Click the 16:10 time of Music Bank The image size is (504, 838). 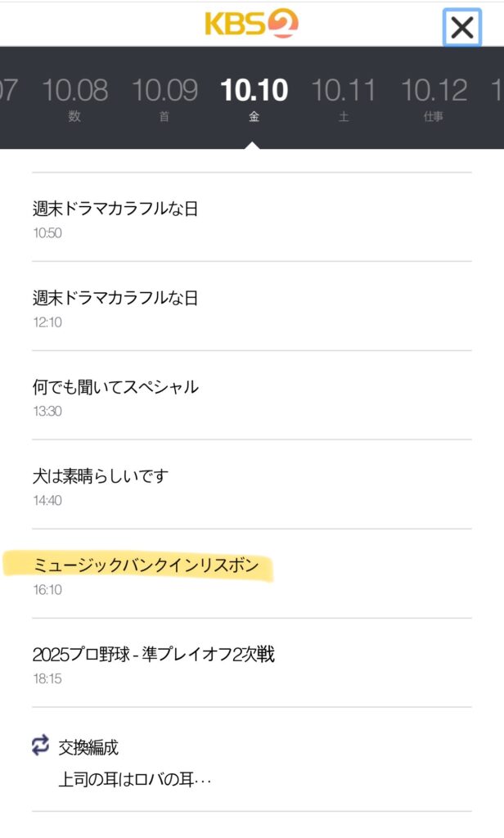coord(47,589)
